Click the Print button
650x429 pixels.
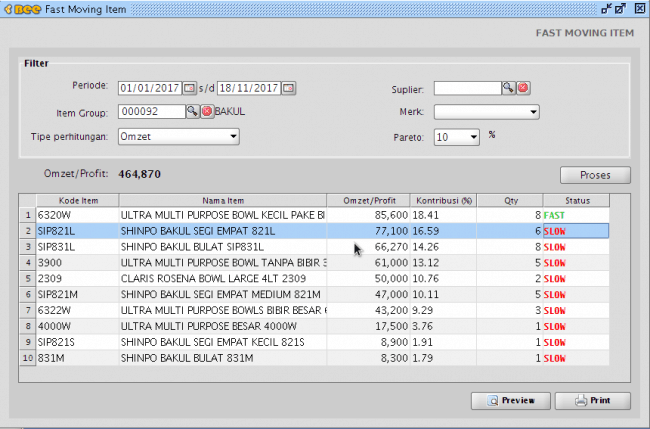click(x=592, y=400)
